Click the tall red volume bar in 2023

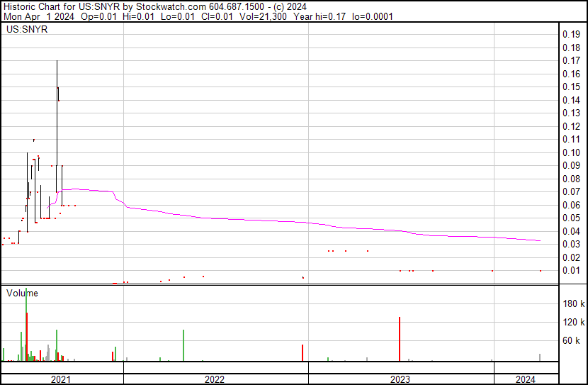pyautogui.click(x=400, y=339)
